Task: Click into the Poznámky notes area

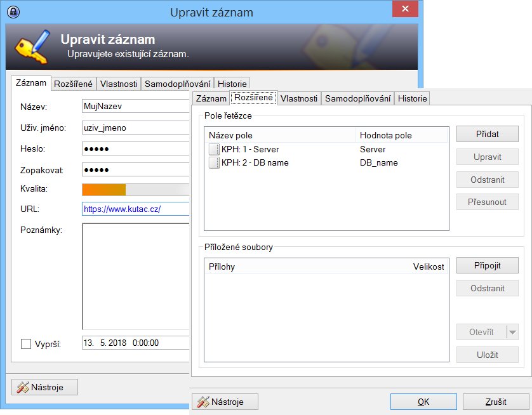Action: (x=136, y=276)
